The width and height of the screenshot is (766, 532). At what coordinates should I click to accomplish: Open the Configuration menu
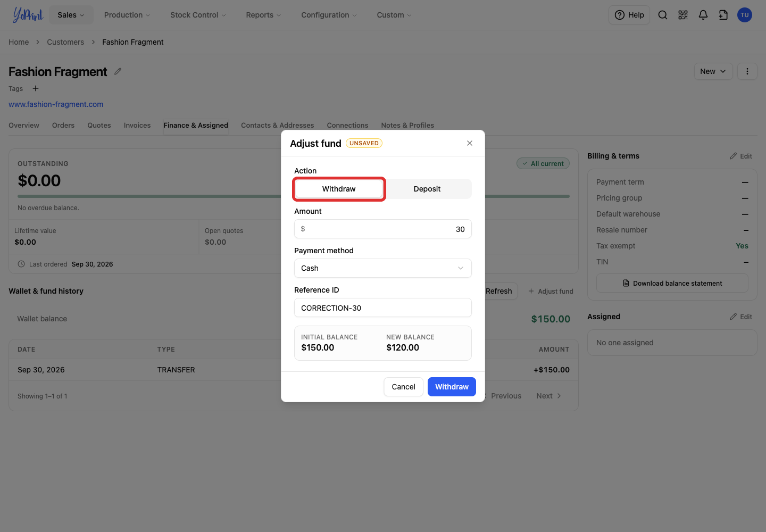[329, 15]
